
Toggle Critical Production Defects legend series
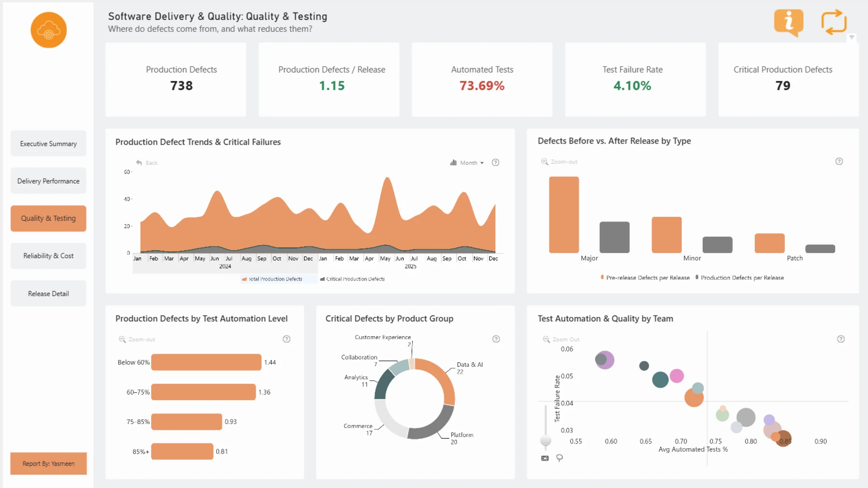click(352, 279)
